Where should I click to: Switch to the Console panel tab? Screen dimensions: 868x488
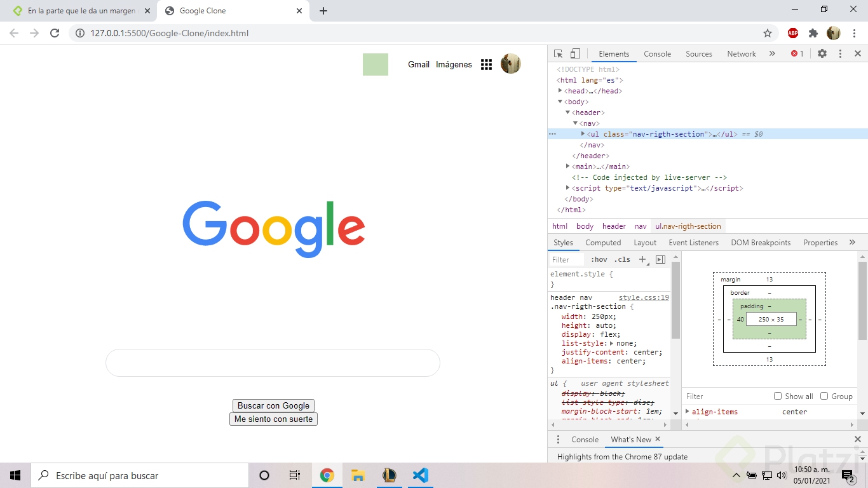pos(657,54)
